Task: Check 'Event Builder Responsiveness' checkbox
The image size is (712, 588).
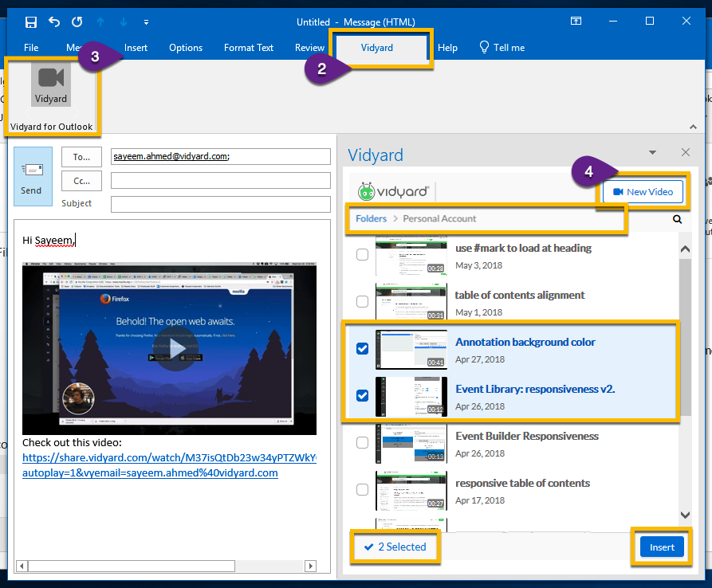Action: pyautogui.click(x=362, y=442)
